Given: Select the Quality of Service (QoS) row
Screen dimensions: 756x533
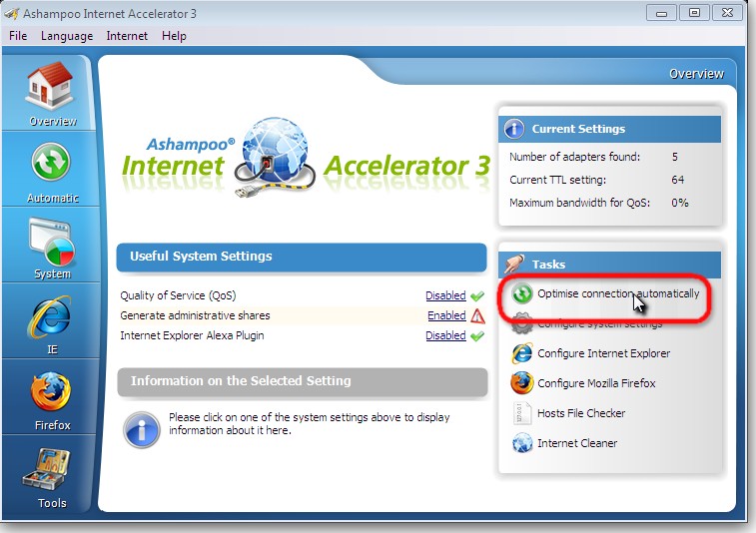Looking at the screenshot, I should pyautogui.click(x=303, y=295).
